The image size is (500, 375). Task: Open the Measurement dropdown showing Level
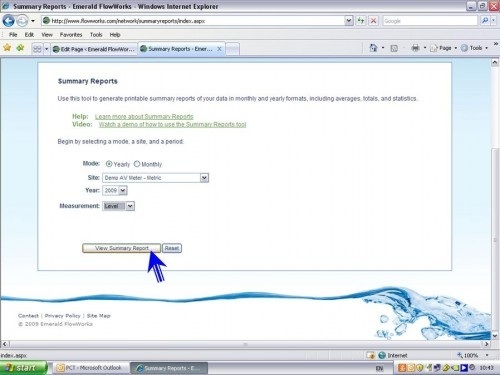pos(118,206)
